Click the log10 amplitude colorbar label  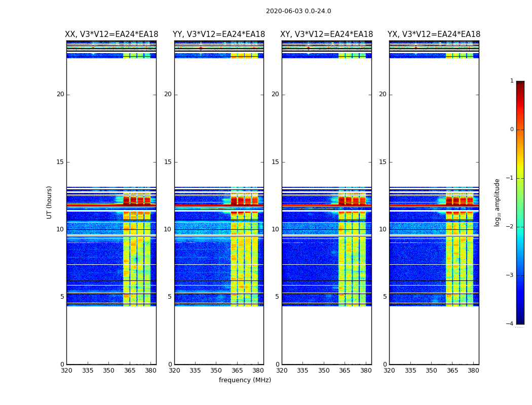(497, 202)
